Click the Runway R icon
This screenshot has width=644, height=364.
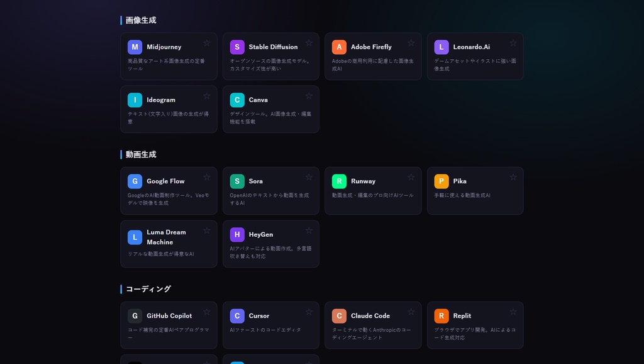pyautogui.click(x=339, y=181)
